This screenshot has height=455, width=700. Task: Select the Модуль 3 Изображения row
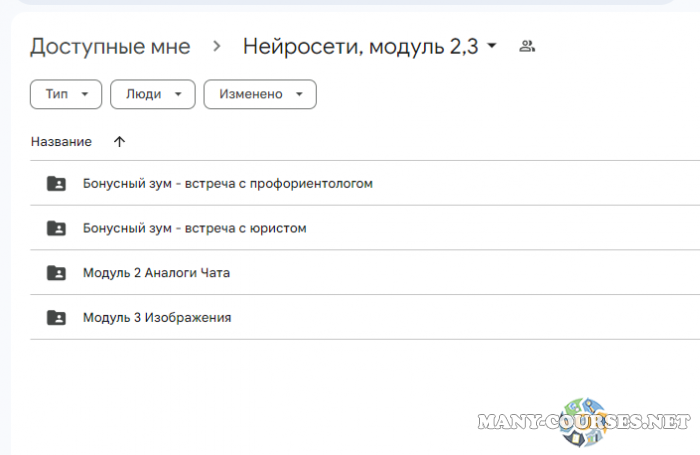(x=157, y=318)
